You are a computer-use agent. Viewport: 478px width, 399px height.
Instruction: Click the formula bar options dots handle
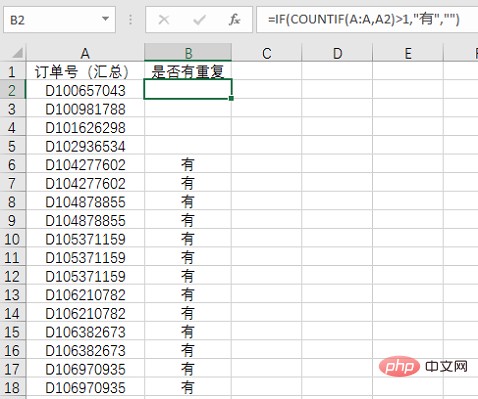[130, 20]
